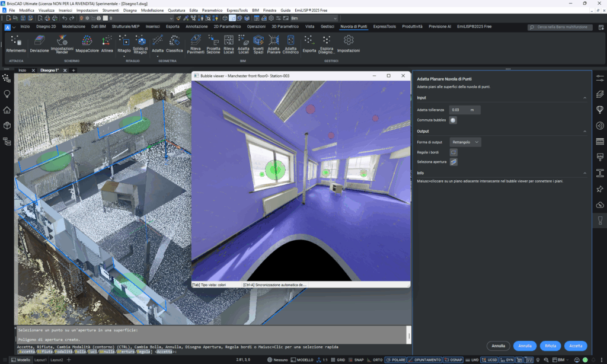Viewport: 607px width, 364px height.
Task: Open the Strutturale/MEP ribbon tab
Action: pyautogui.click(x=126, y=27)
